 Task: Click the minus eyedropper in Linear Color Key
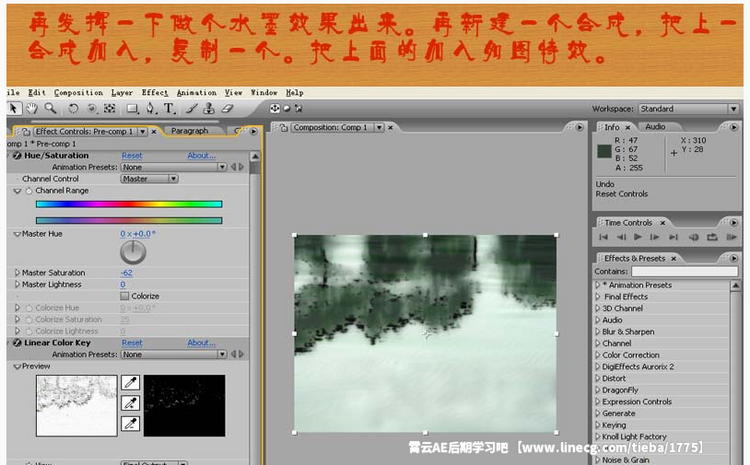(131, 423)
